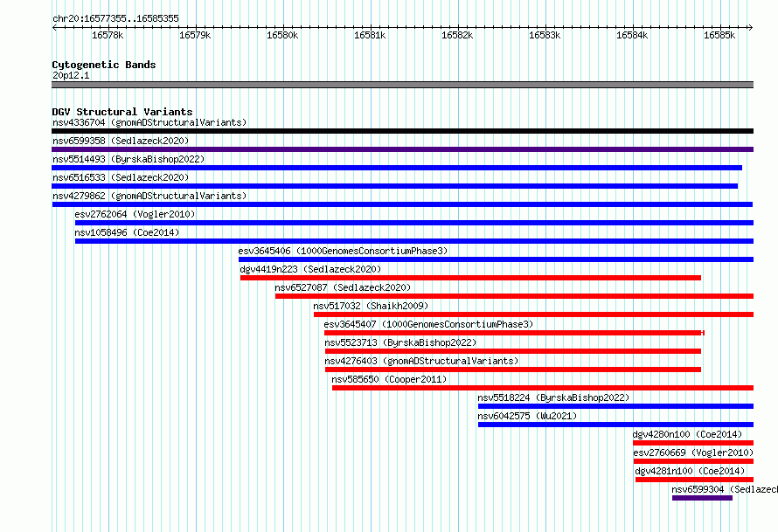This screenshot has width=778, height=532.
Task: Click red bar under esv2760669
Action: point(694,461)
